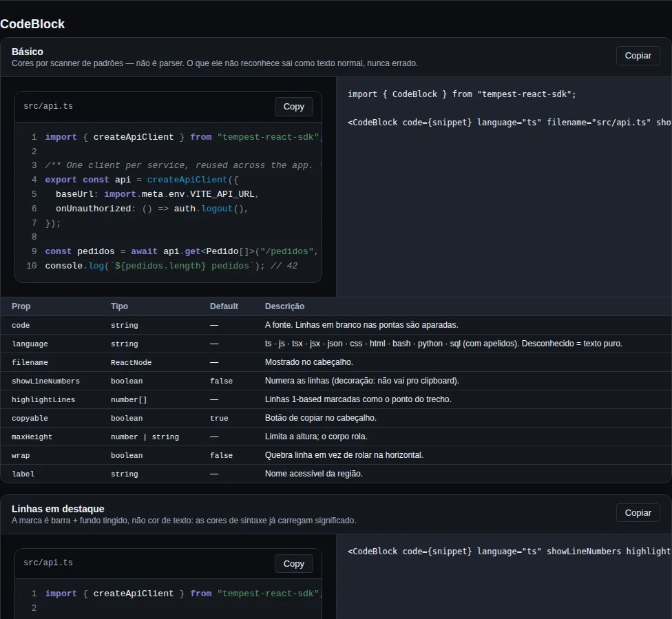Click code line 9 'const pedidos = await'
Screen dimensions: 672x619
click(x=182, y=251)
